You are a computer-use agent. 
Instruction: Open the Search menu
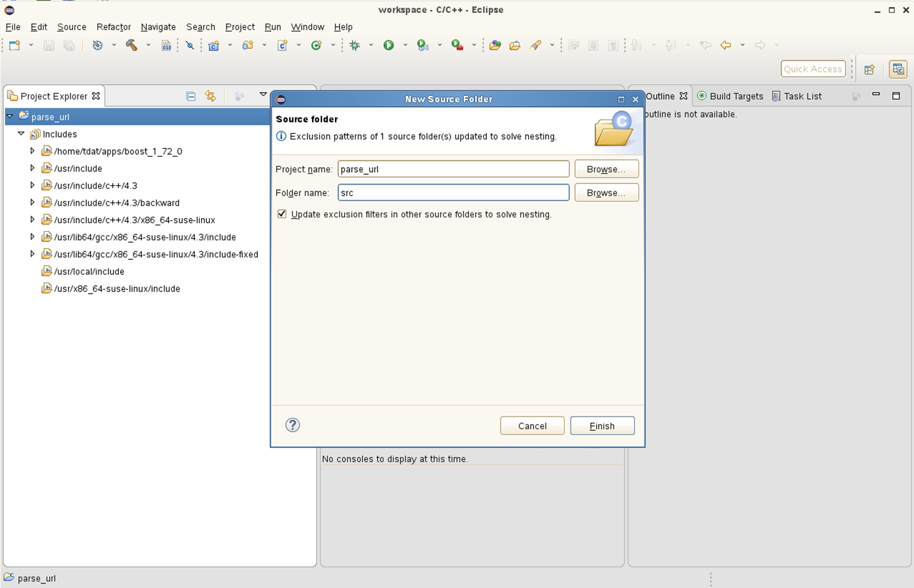pyautogui.click(x=200, y=27)
